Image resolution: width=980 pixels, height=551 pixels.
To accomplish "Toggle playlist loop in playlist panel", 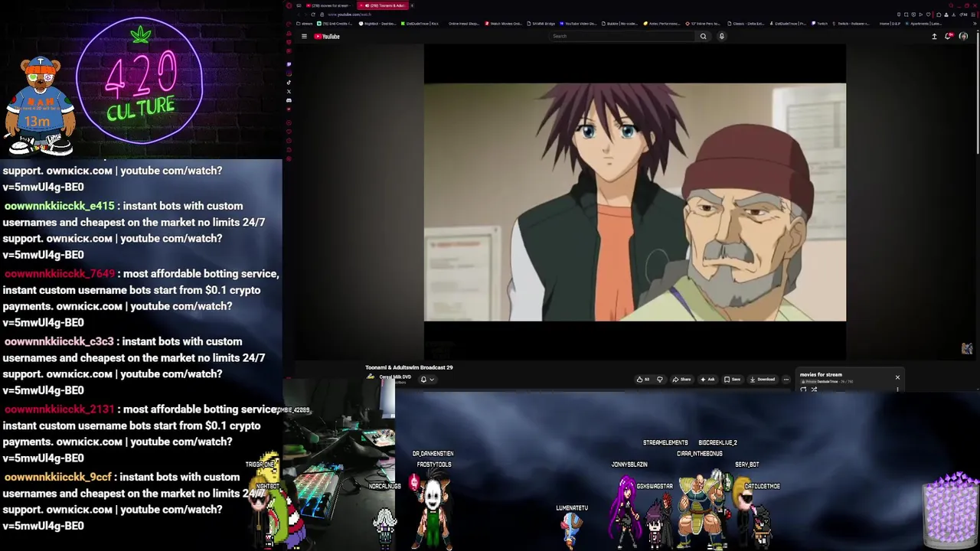I will tap(803, 390).
